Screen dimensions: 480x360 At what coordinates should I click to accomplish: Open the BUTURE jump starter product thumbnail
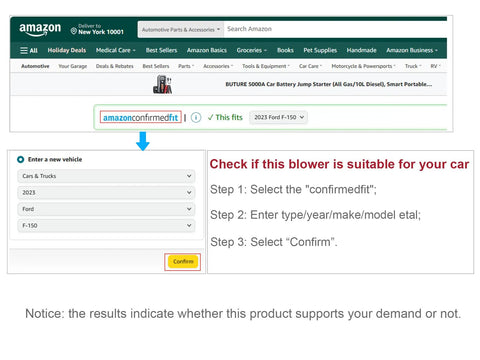click(x=162, y=84)
